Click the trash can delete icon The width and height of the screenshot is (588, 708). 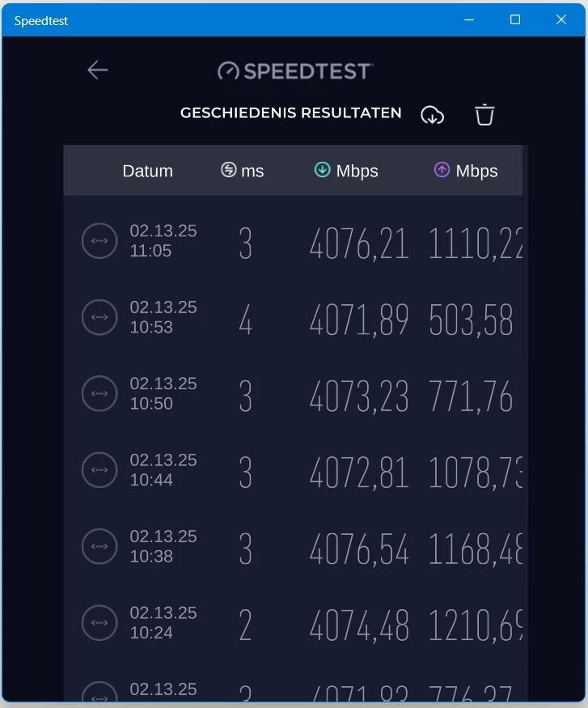484,115
